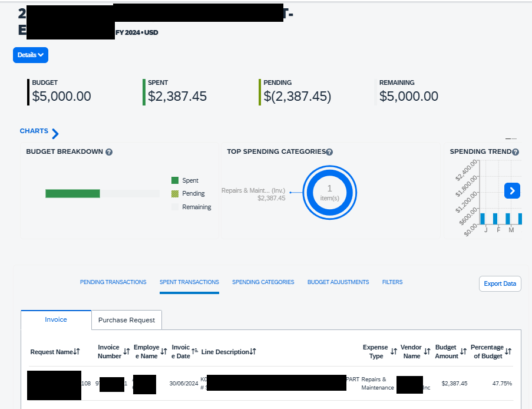This screenshot has width=532, height=409.
Task: Sort by the Budget Amount column icon
Action: click(464, 352)
